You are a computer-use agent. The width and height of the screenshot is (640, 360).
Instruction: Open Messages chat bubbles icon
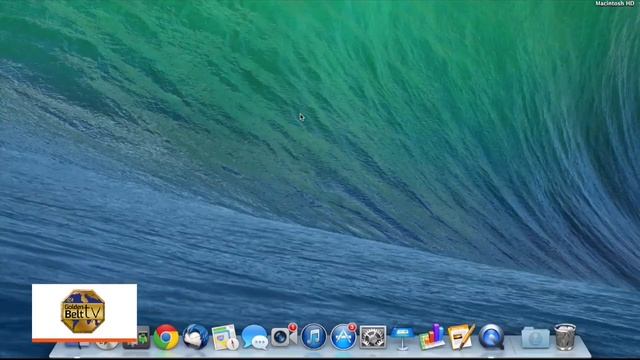pos(255,337)
